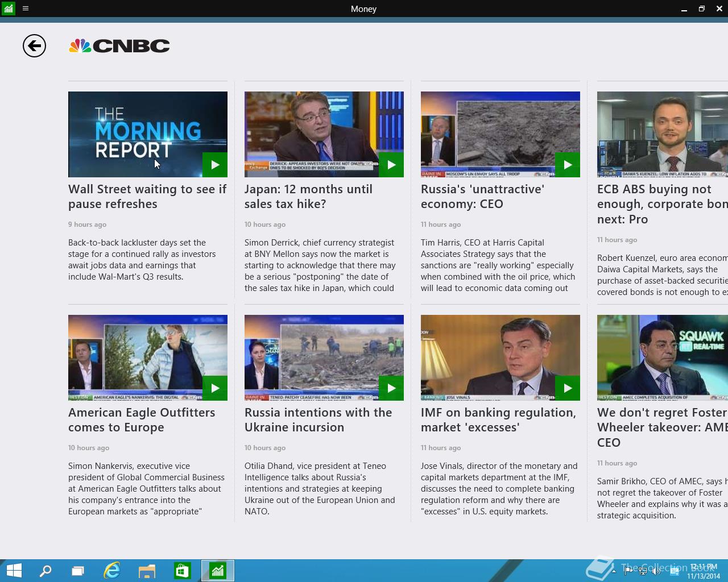Launch Internet Explorer from taskbar
Screen dimensions: 728x582
coord(112,571)
